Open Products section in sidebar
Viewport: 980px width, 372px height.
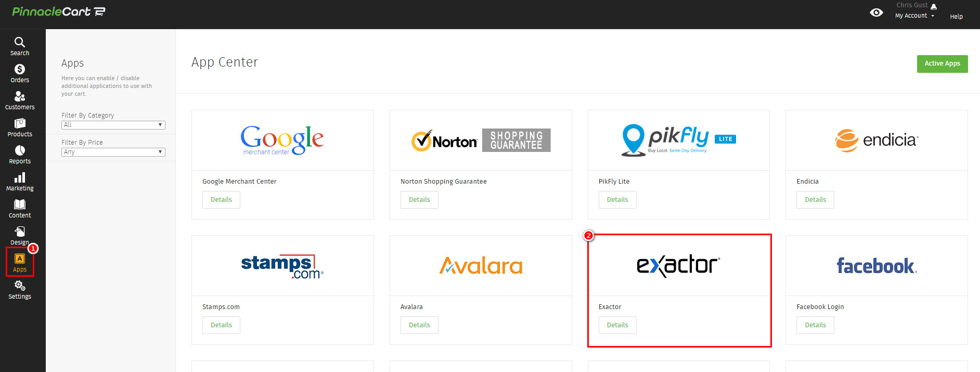pos(20,127)
